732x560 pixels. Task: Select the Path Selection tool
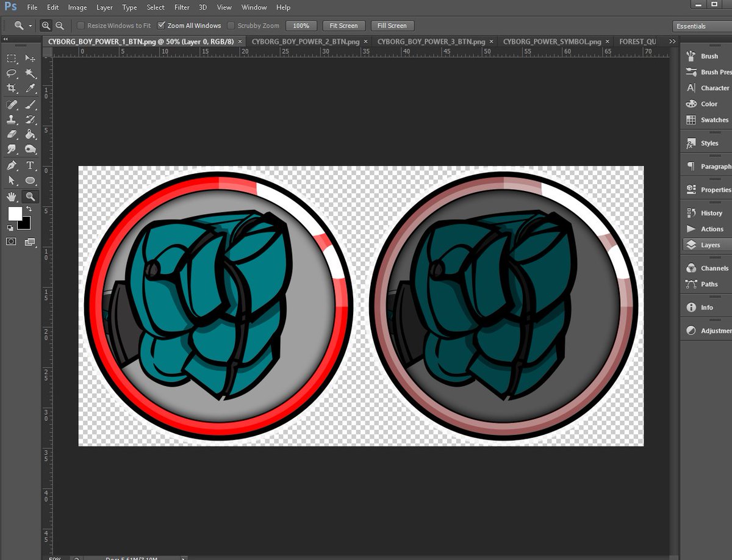tap(12, 181)
